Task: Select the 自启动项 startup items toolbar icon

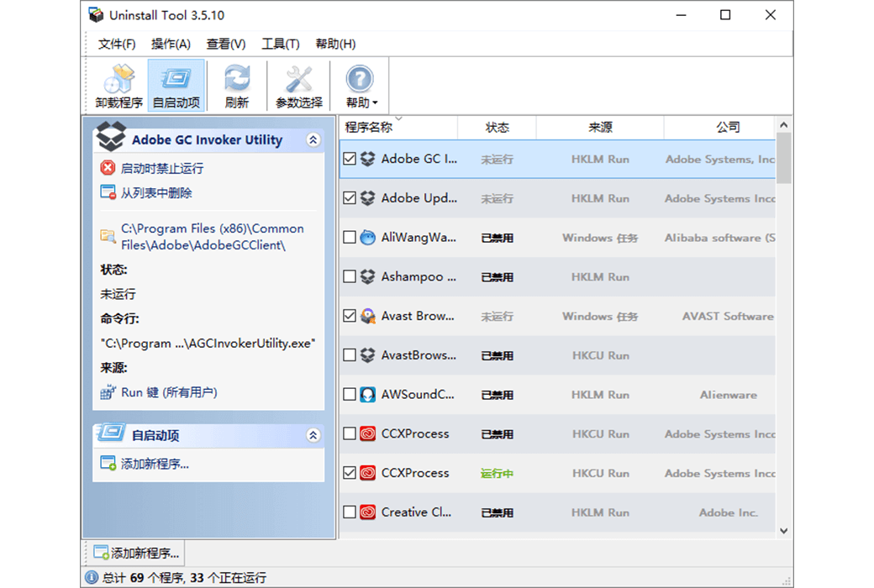Action: (x=176, y=86)
